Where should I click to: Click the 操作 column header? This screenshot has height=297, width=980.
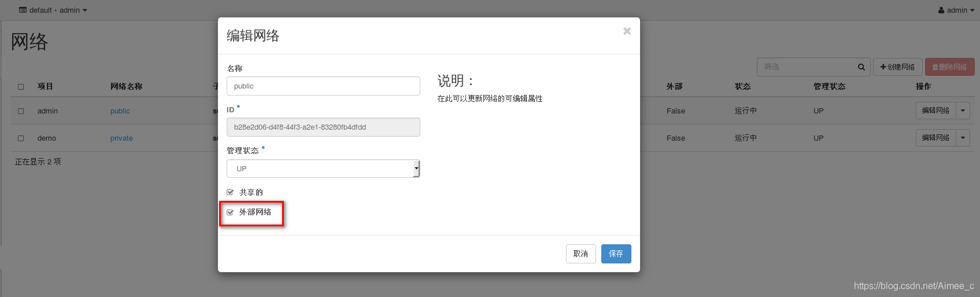click(x=923, y=86)
